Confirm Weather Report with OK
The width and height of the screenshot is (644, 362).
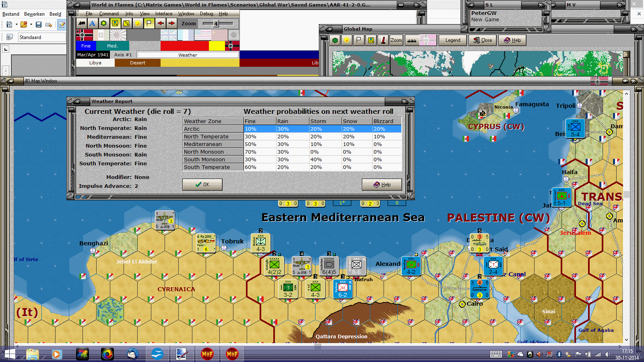[202, 185]
